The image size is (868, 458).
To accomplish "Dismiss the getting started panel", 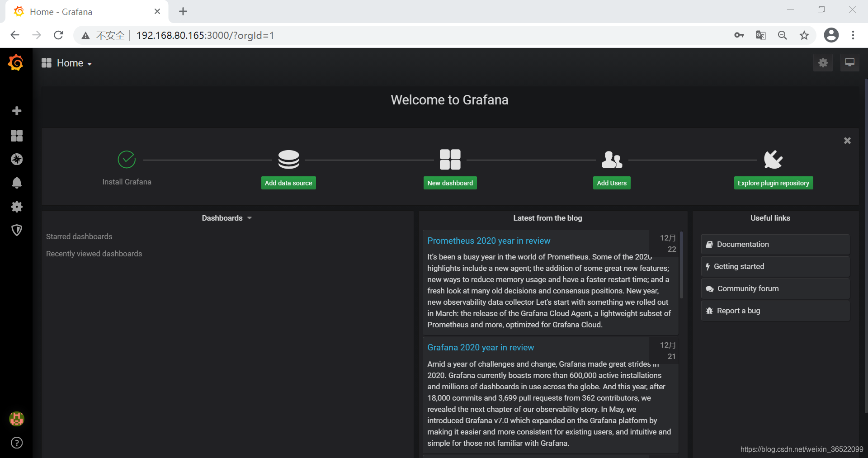I will [847, 141].
